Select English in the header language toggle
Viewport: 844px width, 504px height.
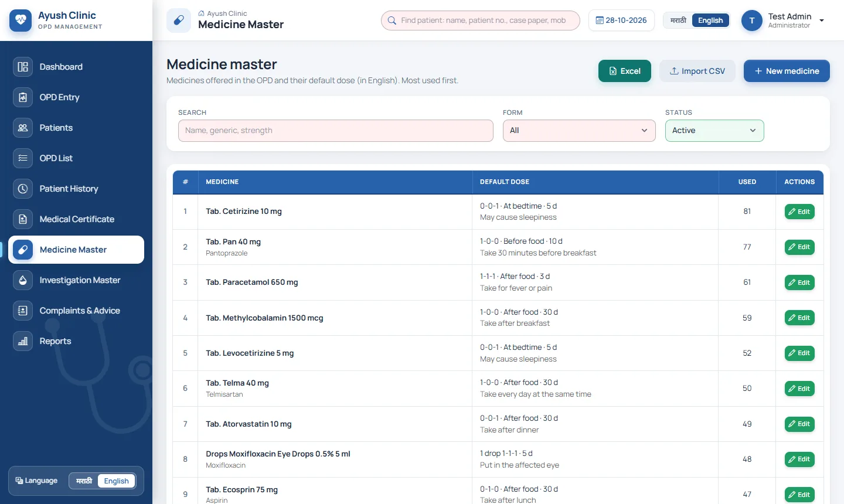click(x=710, y=21)
